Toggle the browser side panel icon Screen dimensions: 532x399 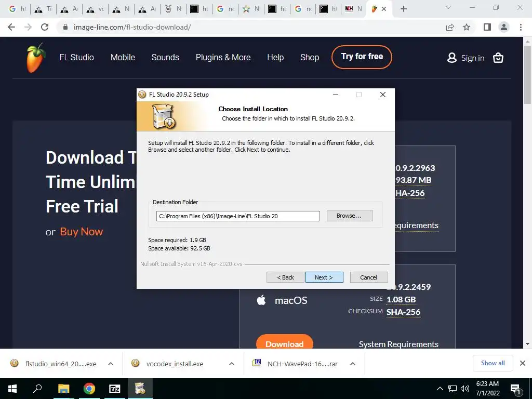point(487,27)
